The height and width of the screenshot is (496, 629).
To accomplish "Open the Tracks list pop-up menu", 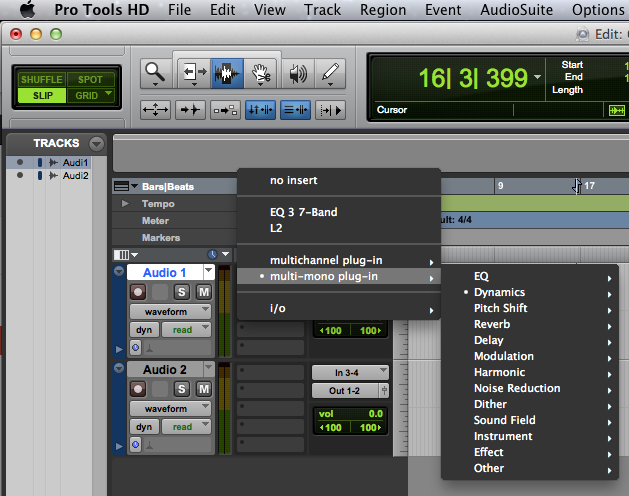I will tap(97, 143).
